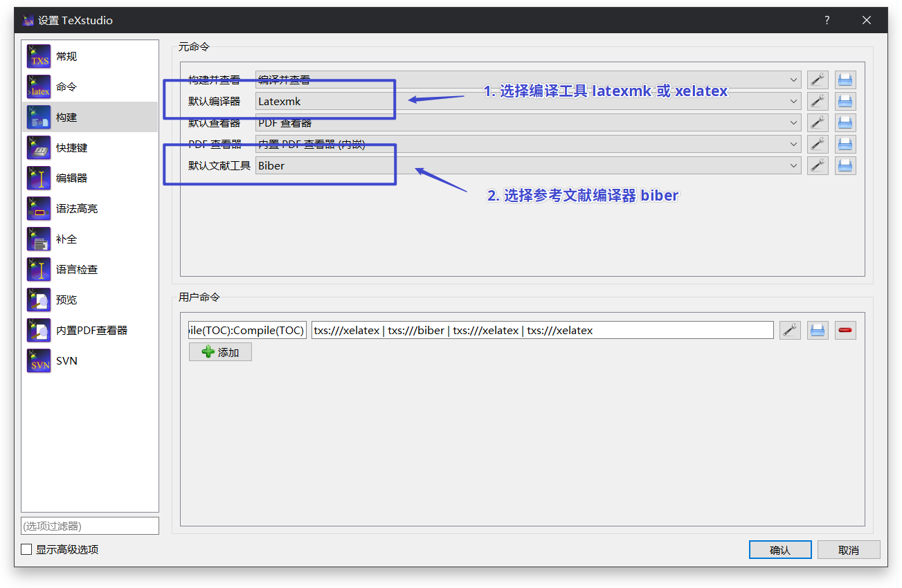Screen dimensions: 902x588
Task: Click the help question mark button
Action: tap(827, 20)
